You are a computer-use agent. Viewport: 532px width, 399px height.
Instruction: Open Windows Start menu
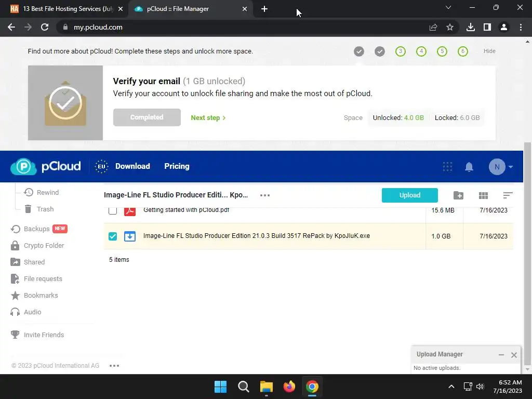(x=220, y=387)
